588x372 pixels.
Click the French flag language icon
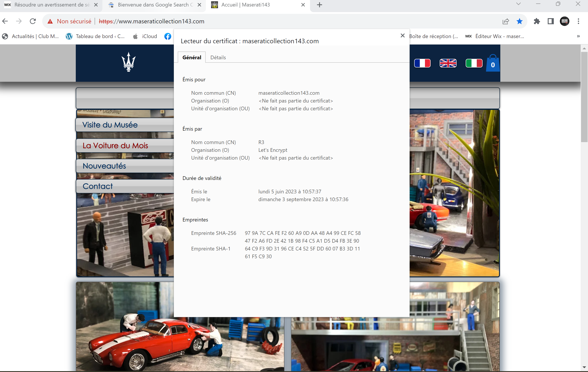(x=422, y=63)
